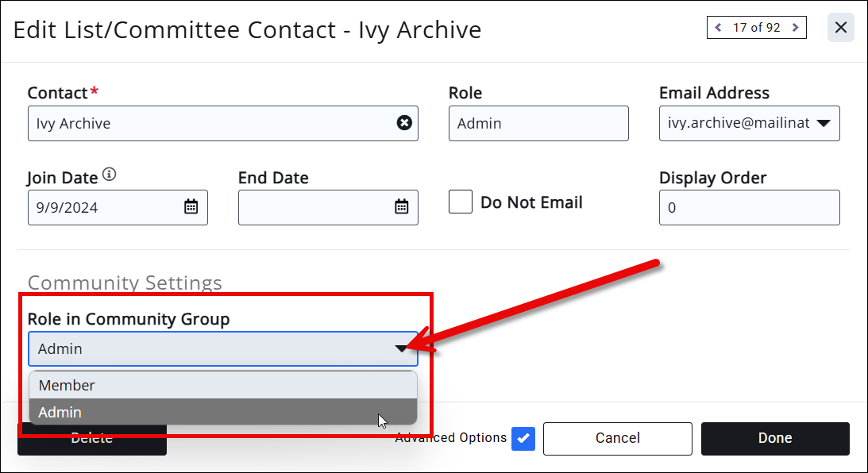The width and height of the screenshot is (868, 473).
Task: Check the Do Not Email box
Action: click(x=461, y=202)
